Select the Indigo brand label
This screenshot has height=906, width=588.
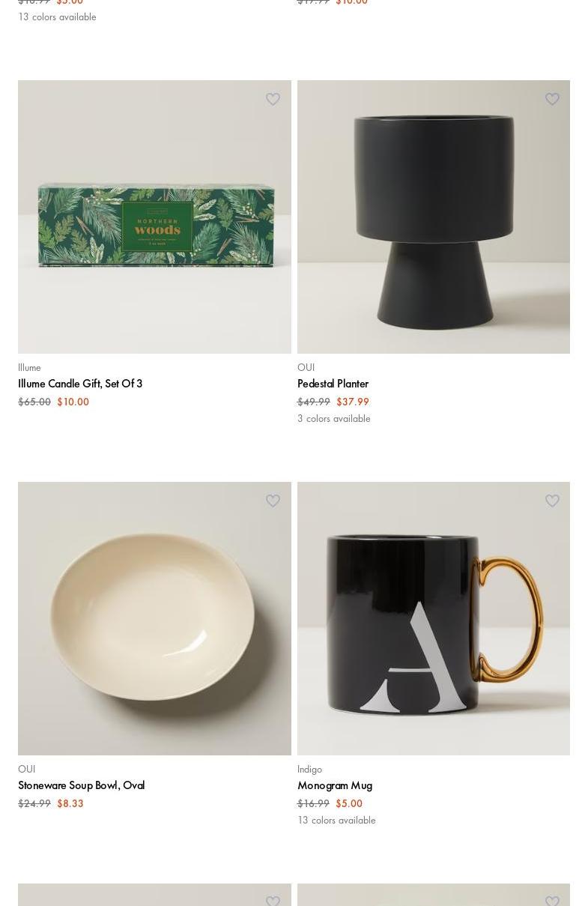tap(309, 769)
